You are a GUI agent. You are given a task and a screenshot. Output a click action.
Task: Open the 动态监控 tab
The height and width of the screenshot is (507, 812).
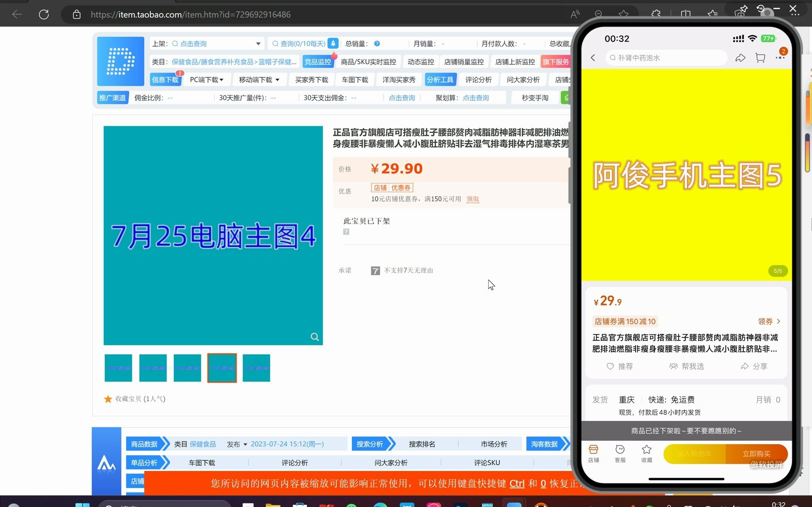(421, 62)
